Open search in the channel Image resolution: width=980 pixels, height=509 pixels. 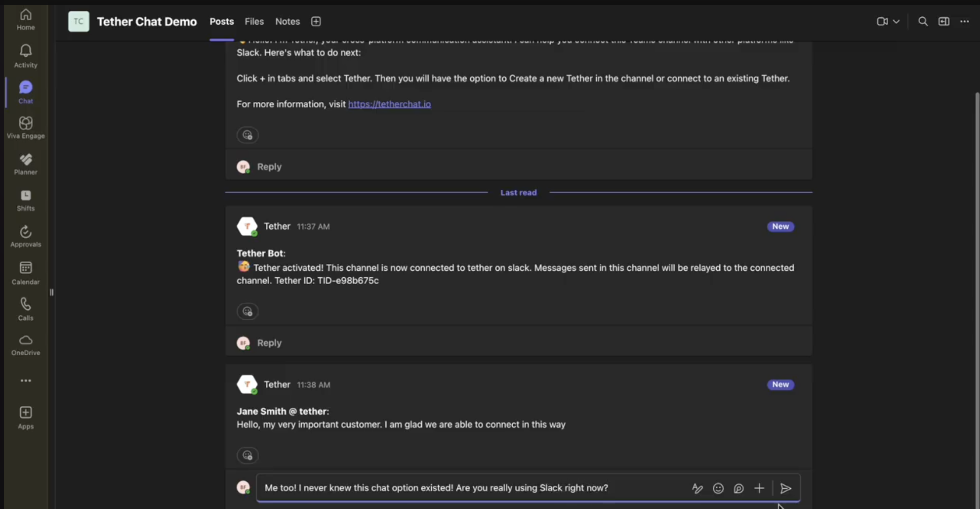[923, 21]
